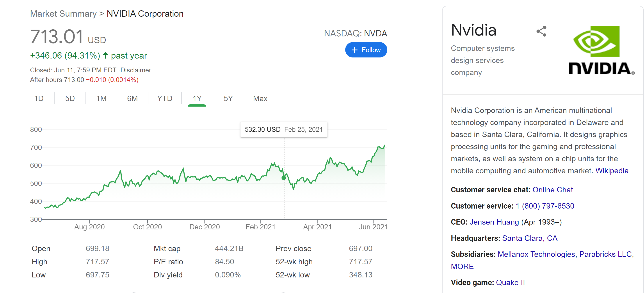Viewport: 644px width, 293px height.
Task: Open the Mellanox Technologies link
Action: click(537, 254)
